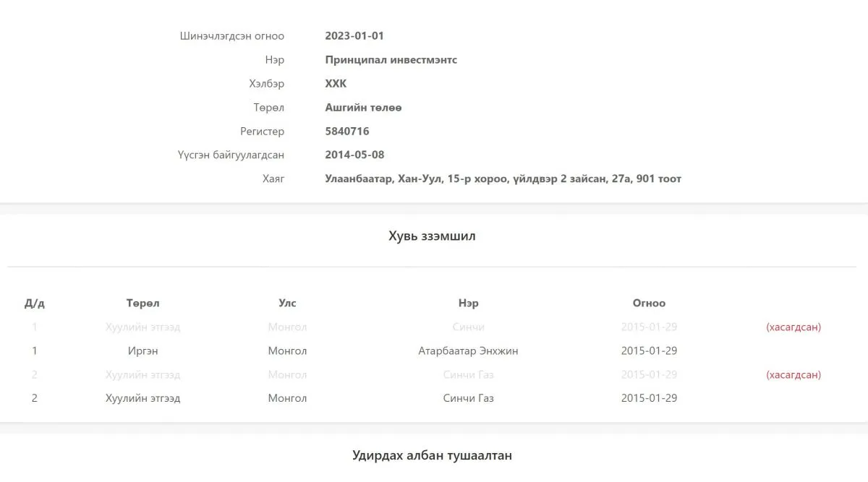Click the "2015-01-29" date in the "Атарбаатар Энхжин" row

tap(650, 351)
